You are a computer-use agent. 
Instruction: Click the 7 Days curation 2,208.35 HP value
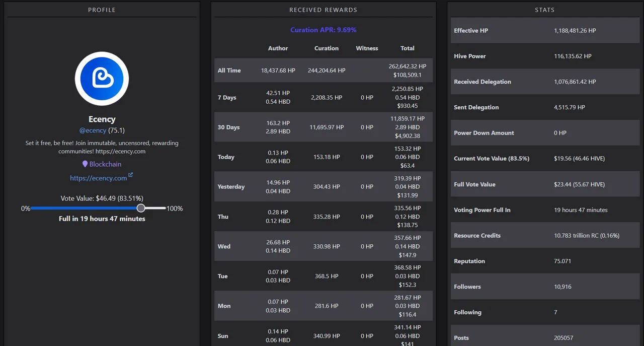[x=327, y=98]
